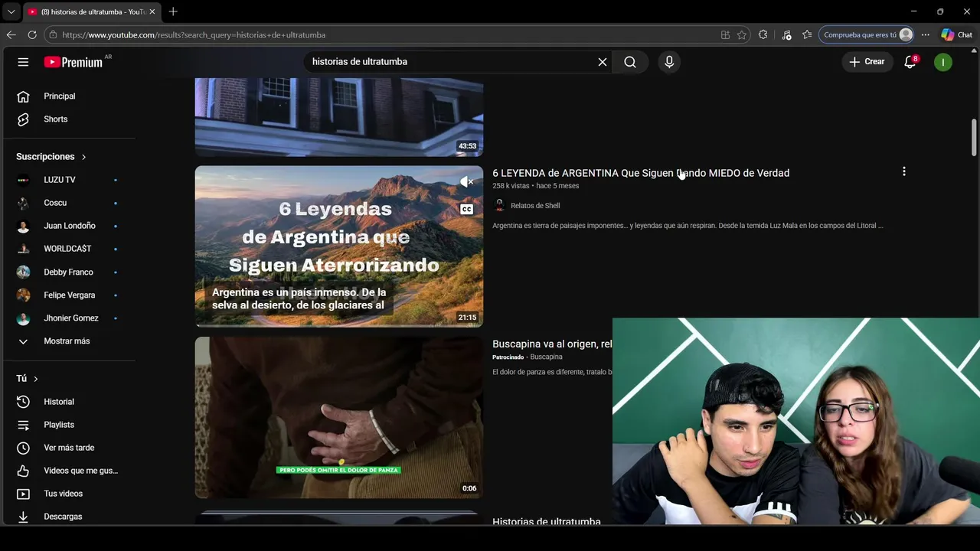Click the browser address bar URL
980x551 pixels.
[194, 35]
